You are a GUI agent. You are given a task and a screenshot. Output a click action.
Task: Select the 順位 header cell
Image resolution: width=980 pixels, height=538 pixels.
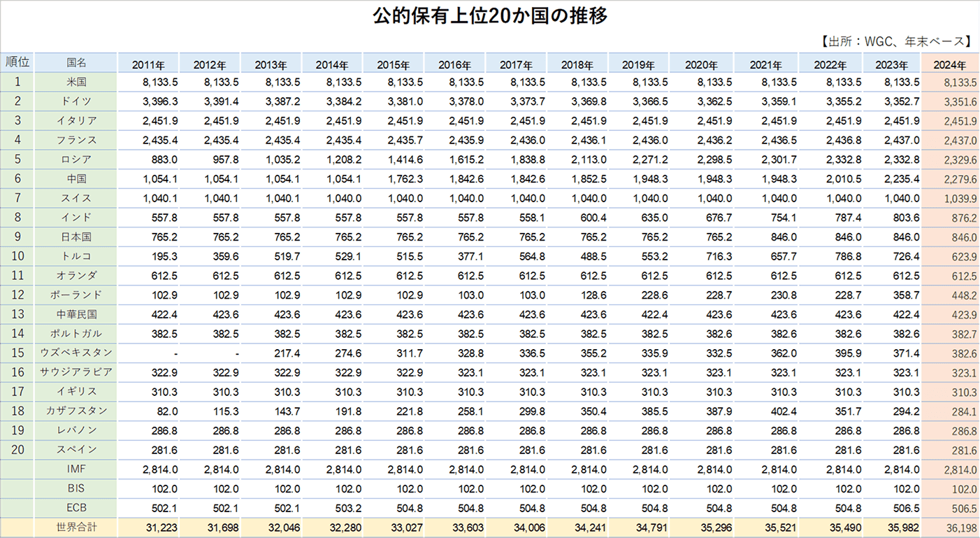coord(17,62)
